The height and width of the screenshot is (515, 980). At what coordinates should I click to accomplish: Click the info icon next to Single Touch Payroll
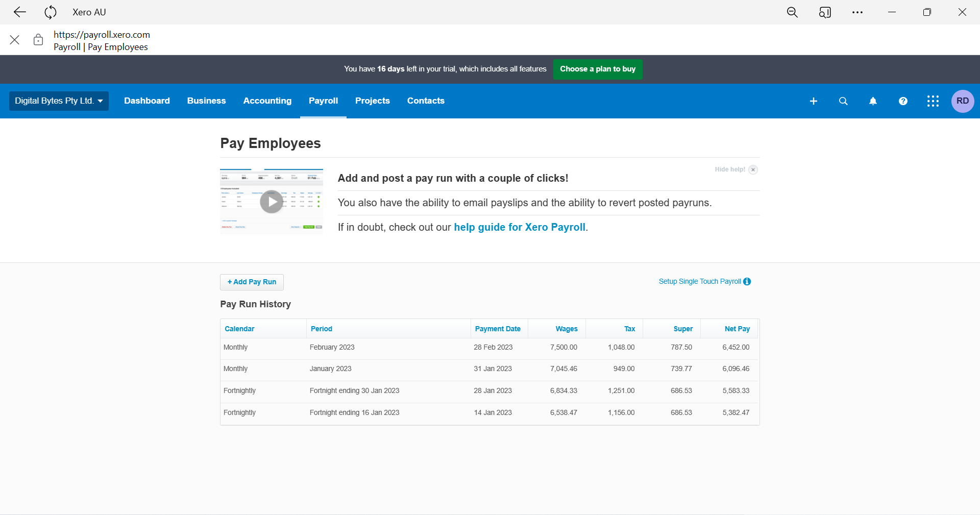747,282
